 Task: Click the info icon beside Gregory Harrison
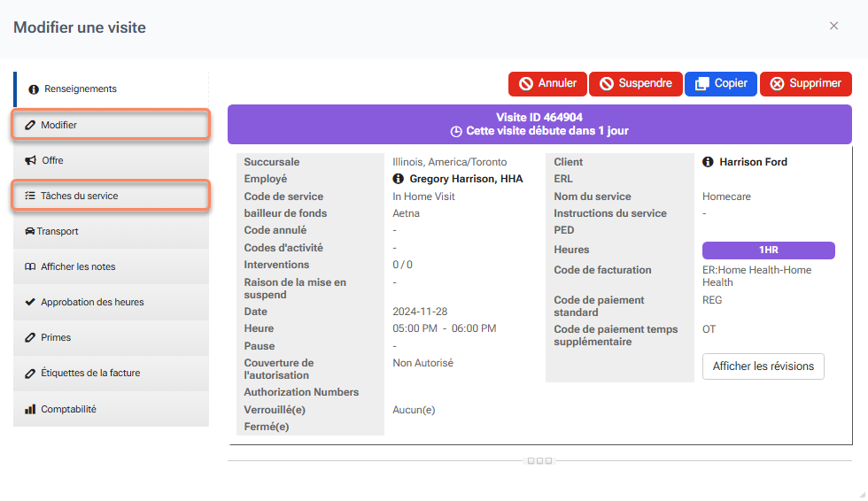(x=399, y=179)
